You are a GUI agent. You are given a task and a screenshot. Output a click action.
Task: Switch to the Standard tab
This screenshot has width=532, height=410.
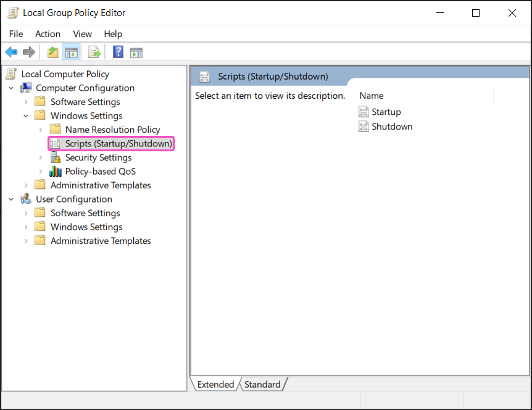click(x=263, y=384)
